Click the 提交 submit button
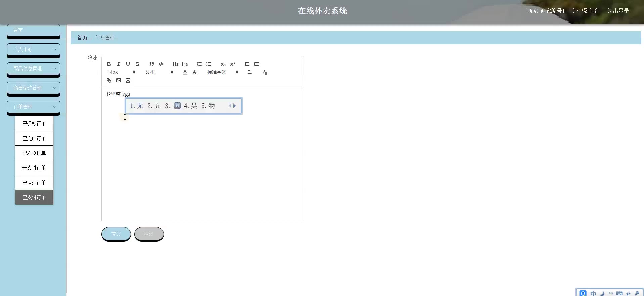 point(116,234)
